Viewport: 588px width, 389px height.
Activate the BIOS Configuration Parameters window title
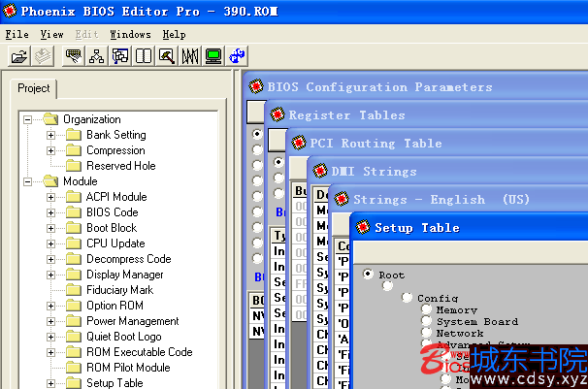pos(379,87)
